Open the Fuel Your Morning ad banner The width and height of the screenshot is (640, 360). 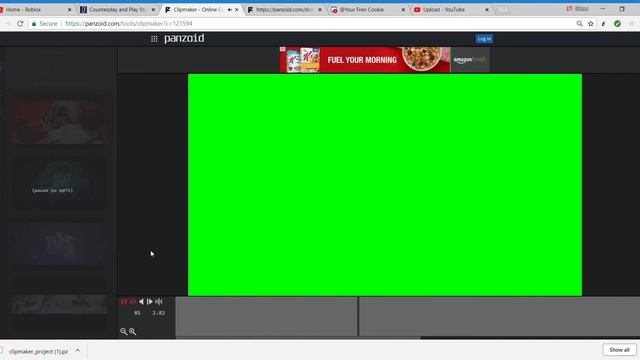385,60
